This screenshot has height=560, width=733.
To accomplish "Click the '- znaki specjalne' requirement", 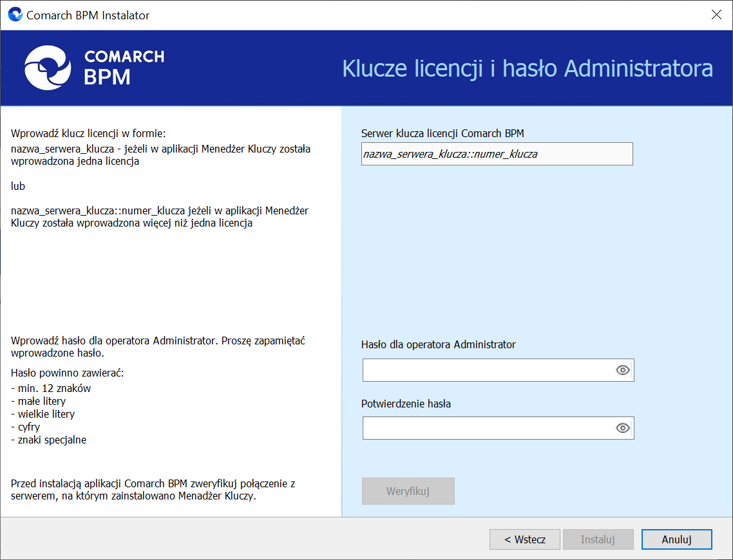I will [x=48, y=440].
